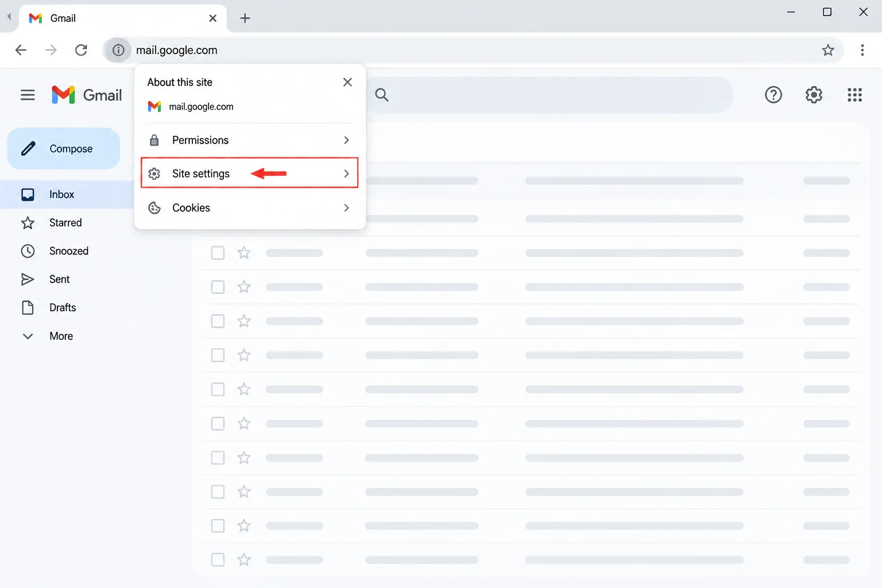Select the Gmail browser tab

pos(123,18)
